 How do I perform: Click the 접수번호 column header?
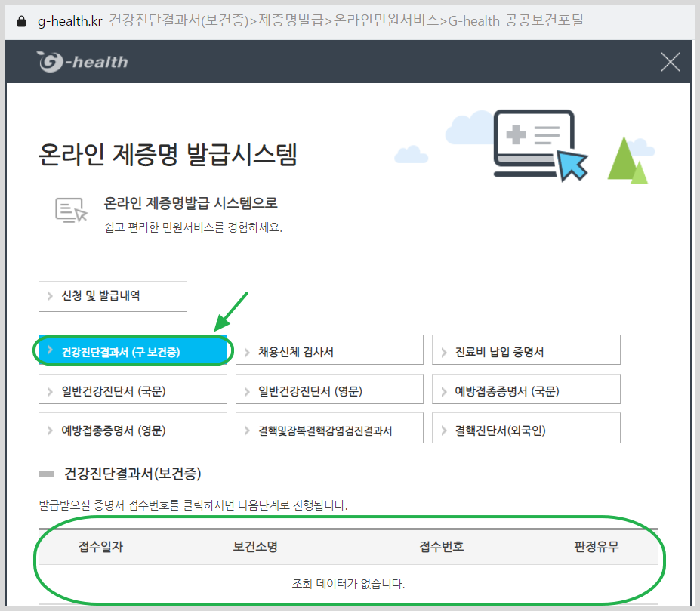click(442, 546)
